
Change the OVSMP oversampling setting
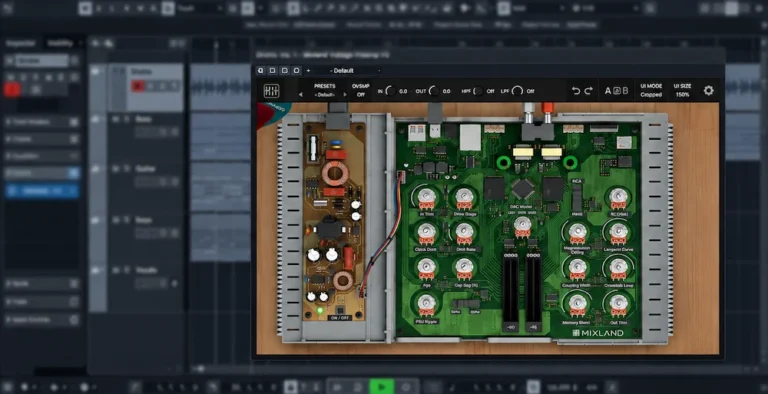tap(361, 90)
